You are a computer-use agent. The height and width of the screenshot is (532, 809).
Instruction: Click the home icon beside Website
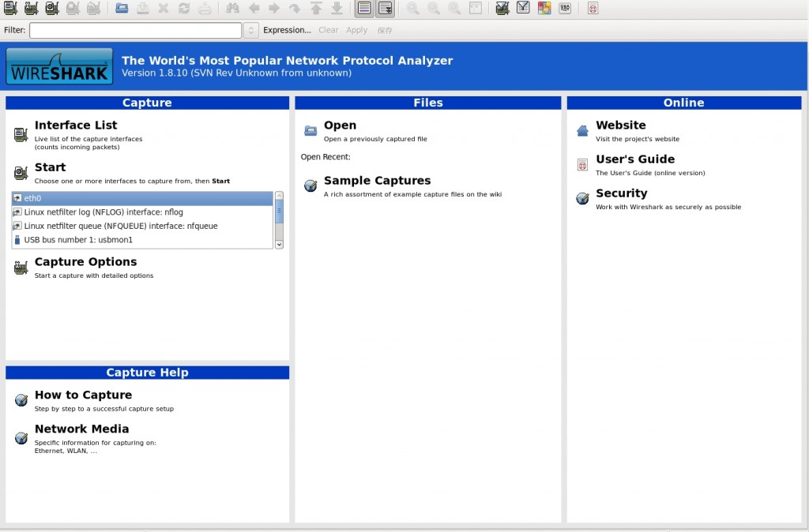coord(582,130)
